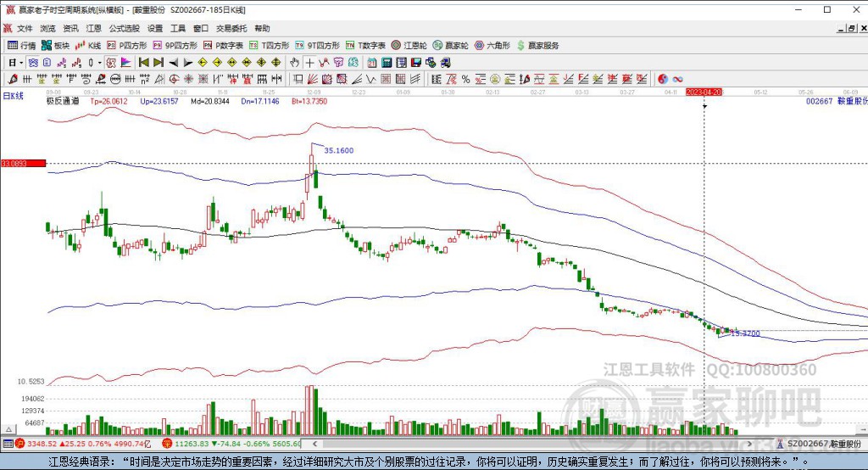The image size is (868, 470).
Task: Jump to last bar with skip-end icon
Action: (159, 63)
